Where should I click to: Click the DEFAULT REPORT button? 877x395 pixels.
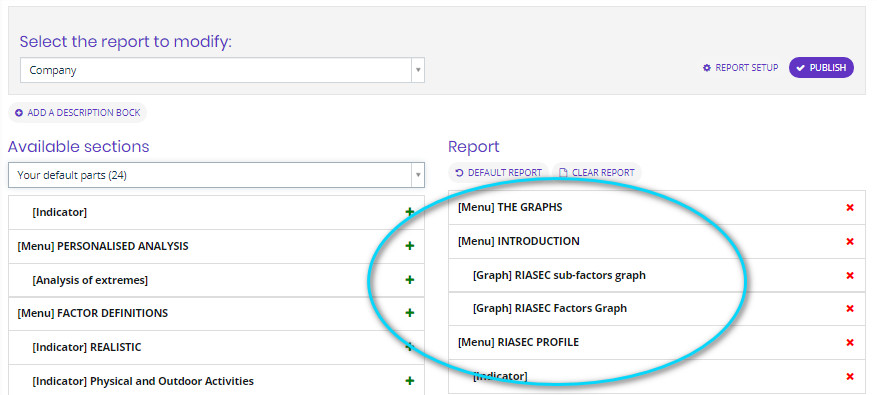point(498,172)
